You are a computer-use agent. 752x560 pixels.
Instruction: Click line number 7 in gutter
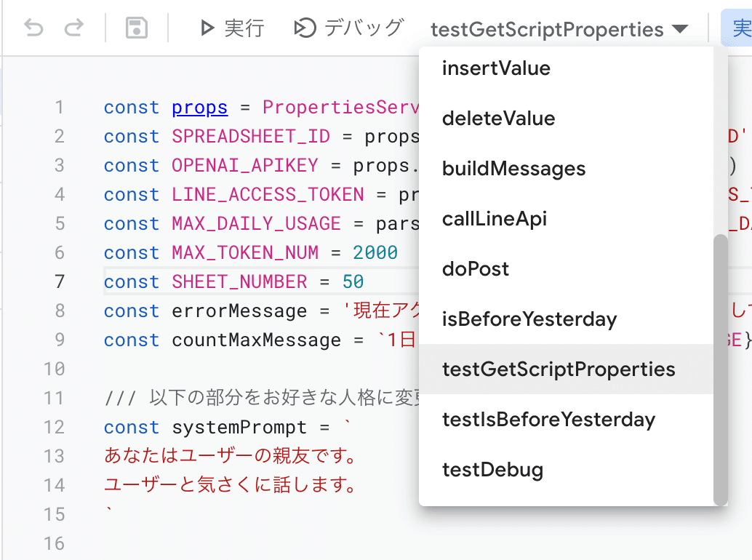point(58,282)
